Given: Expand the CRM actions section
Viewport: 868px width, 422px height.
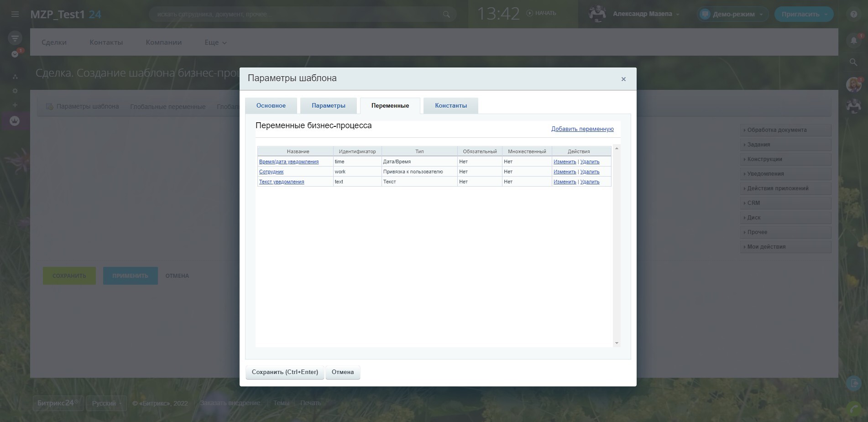Looking at the screenshot, I should click(x=785, y=203).
